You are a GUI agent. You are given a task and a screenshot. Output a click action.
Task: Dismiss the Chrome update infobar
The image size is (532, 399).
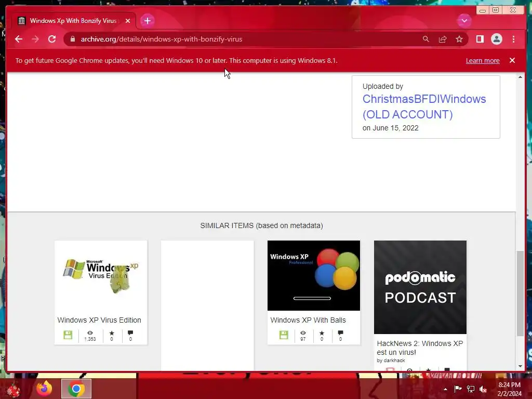coord(512,60)
